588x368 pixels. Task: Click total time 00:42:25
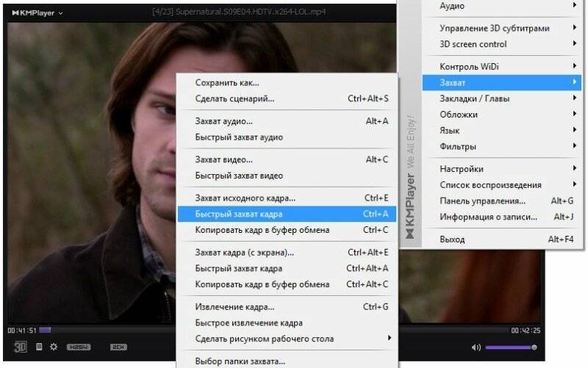point(526,330)
